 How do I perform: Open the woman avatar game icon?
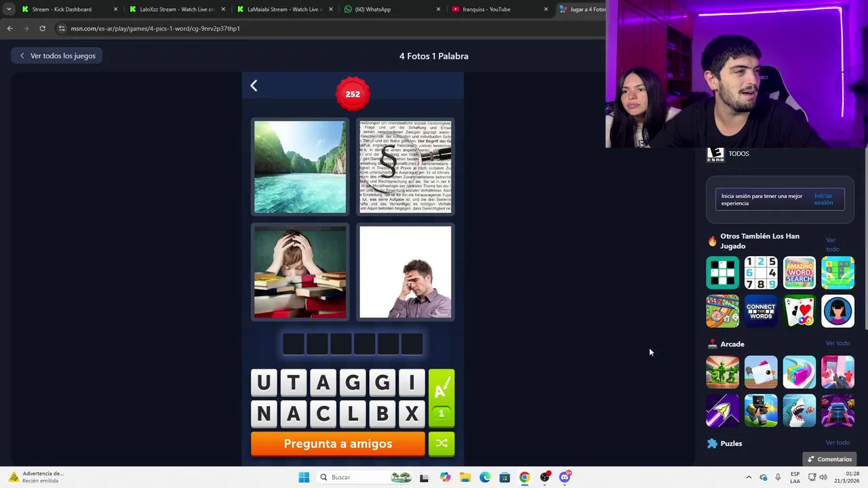coord(837,311)
